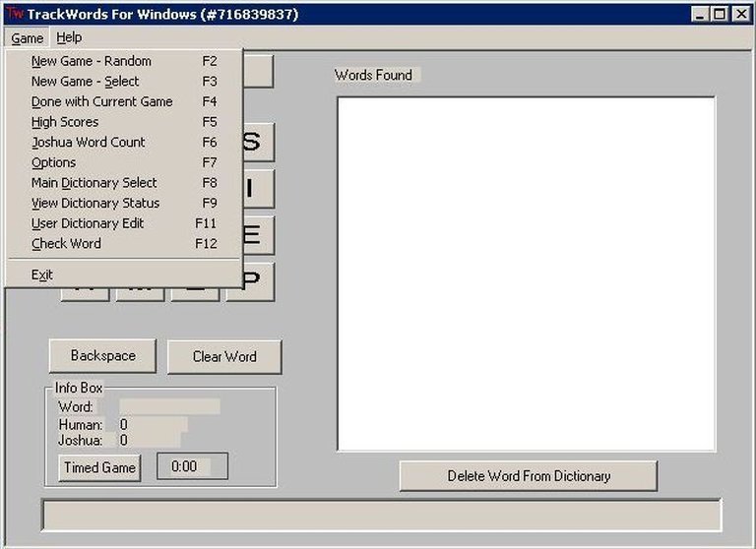
Task: Select New Game - Select menu entry
Action: (85, 82)
